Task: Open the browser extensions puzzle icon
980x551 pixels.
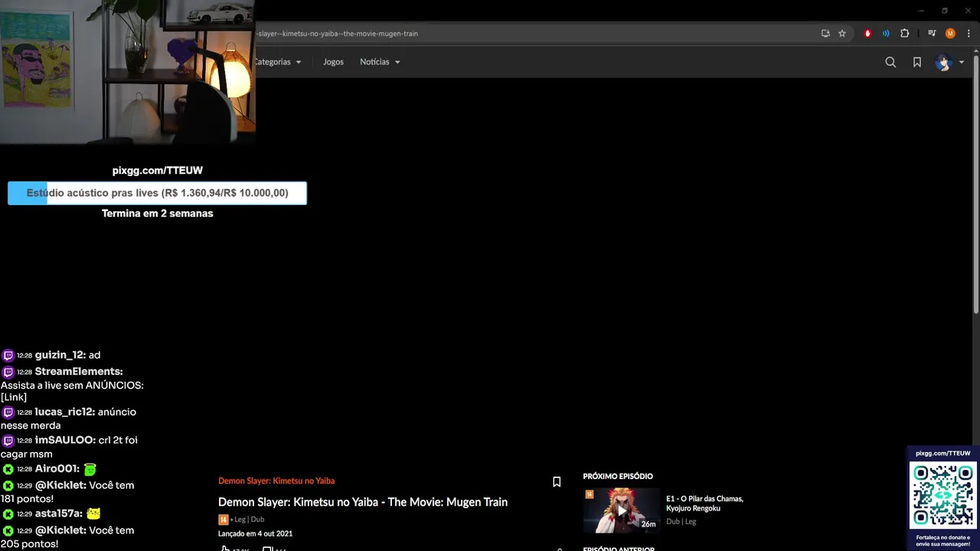Action: point(905,34)
